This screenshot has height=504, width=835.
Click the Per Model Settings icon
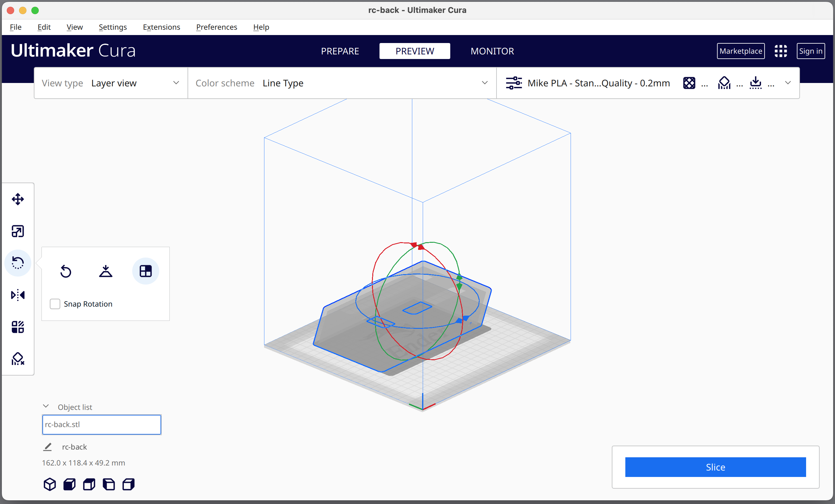18,327
